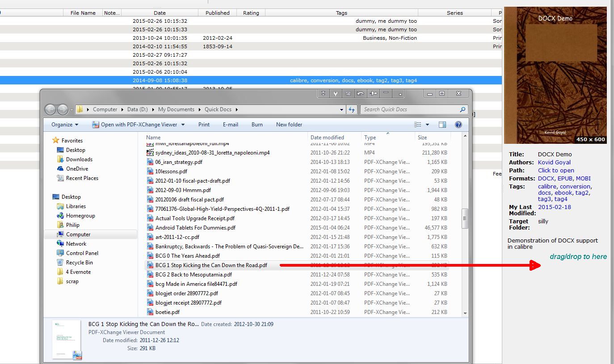Click the Explorer Forward arrow button

pos(63,109)
